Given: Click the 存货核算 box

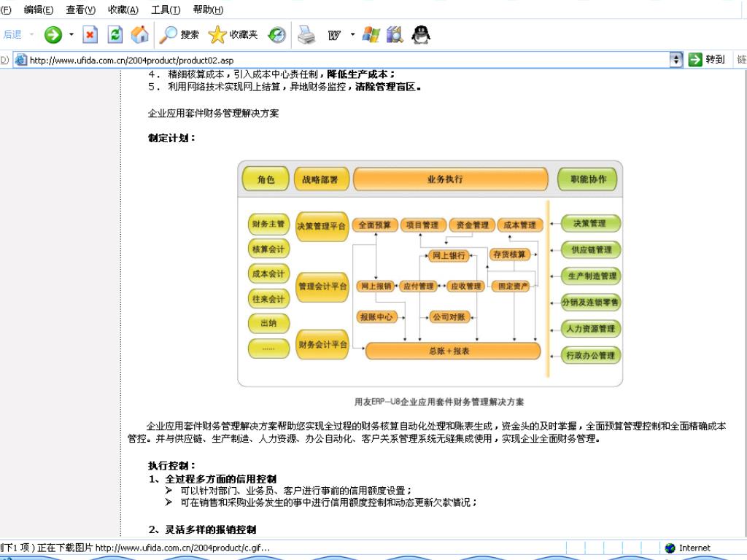Looking at the screenshot, I should point(509,254).
